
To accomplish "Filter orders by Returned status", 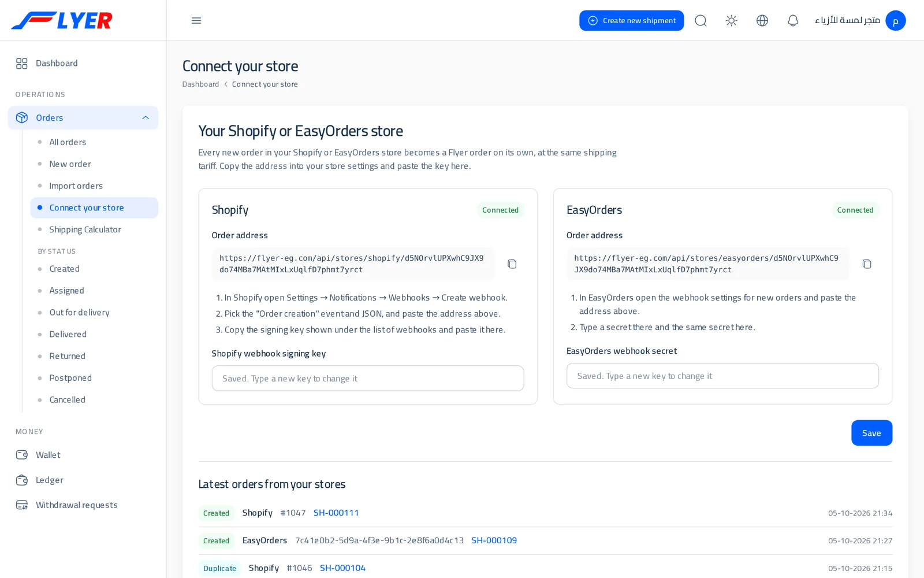I will 67,356.
